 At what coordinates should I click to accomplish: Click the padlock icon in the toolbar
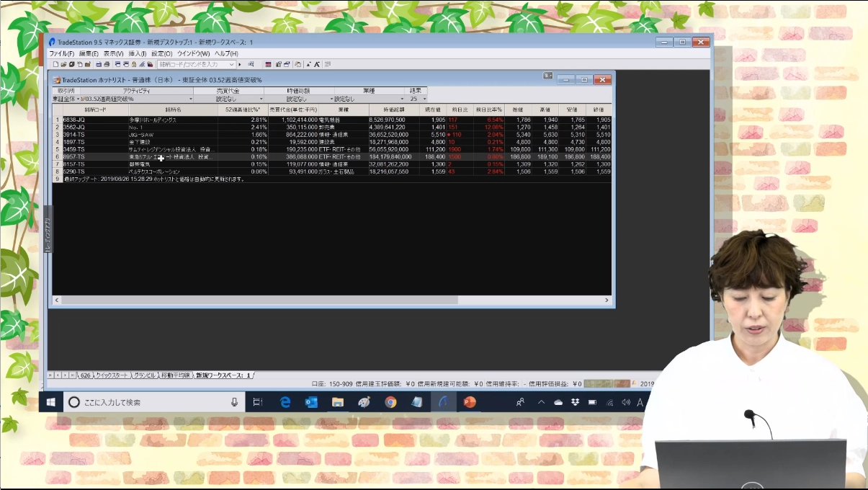pos(133,64)
